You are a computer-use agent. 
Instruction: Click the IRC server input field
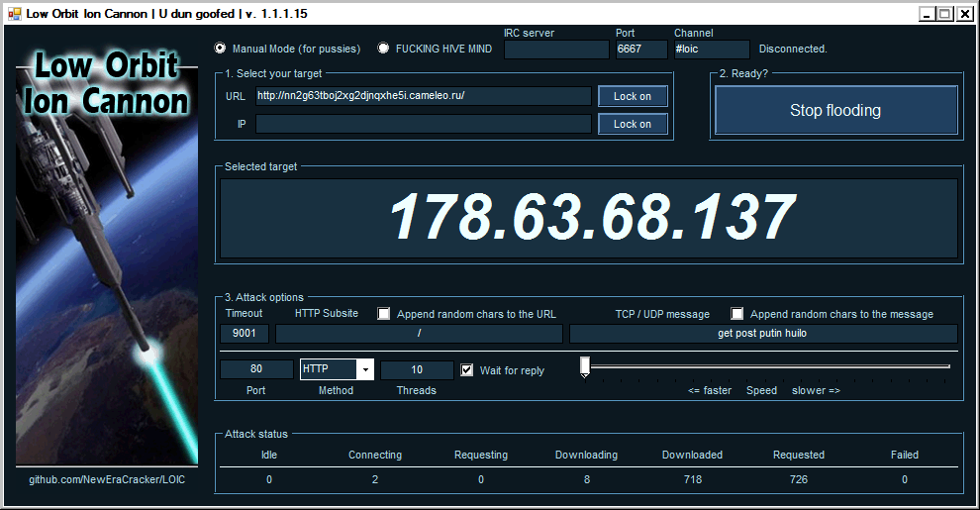(556, 50)
